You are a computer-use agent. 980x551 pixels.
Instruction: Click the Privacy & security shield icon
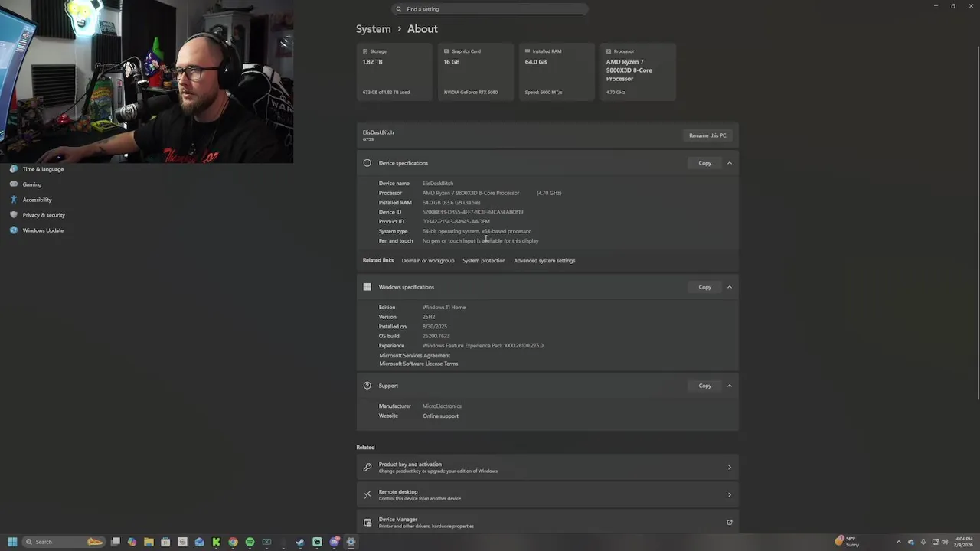13,215
